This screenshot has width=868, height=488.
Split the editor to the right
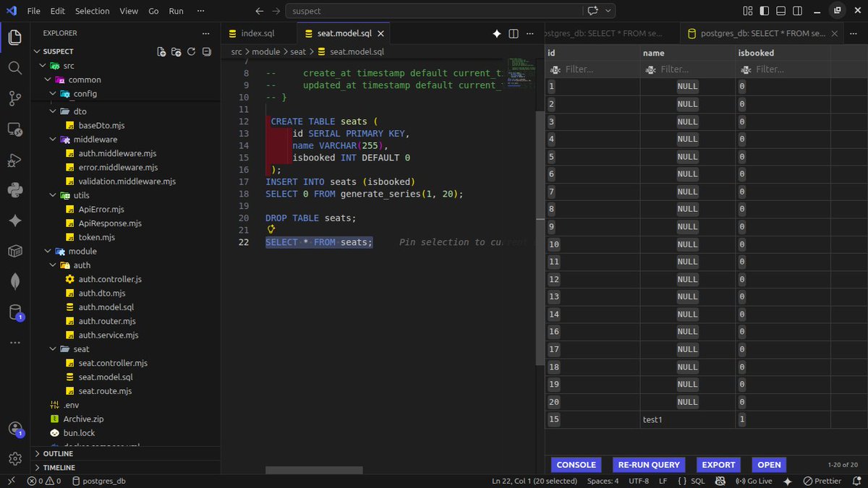[x=514, y=34]
